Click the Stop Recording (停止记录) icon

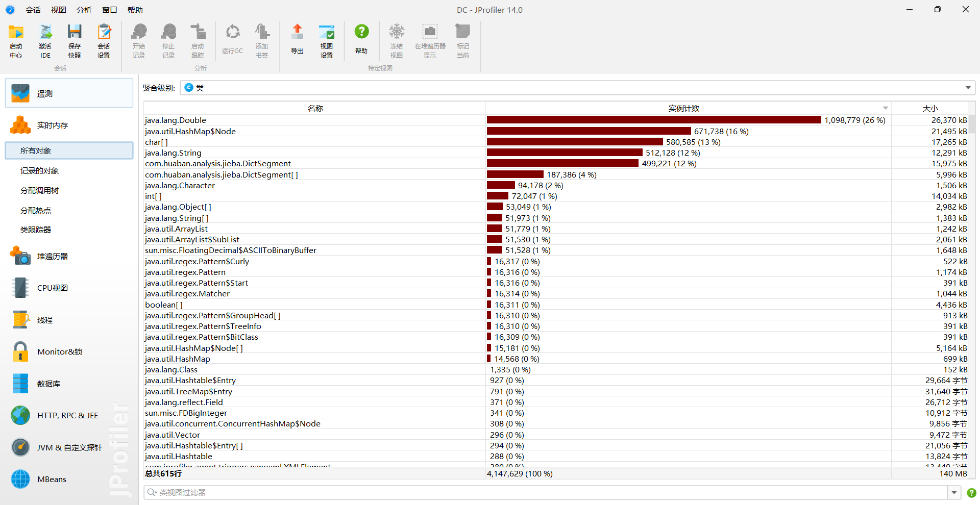pos(168,41)
